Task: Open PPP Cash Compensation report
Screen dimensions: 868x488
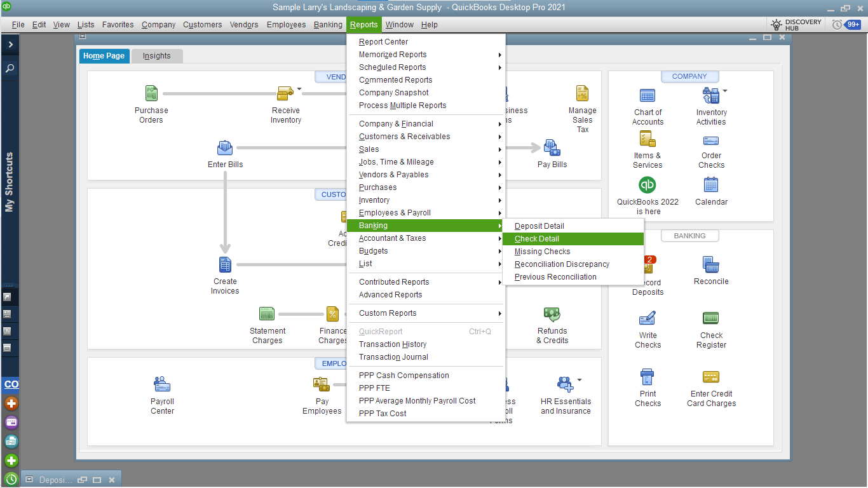Action: [x=426, y=376]
